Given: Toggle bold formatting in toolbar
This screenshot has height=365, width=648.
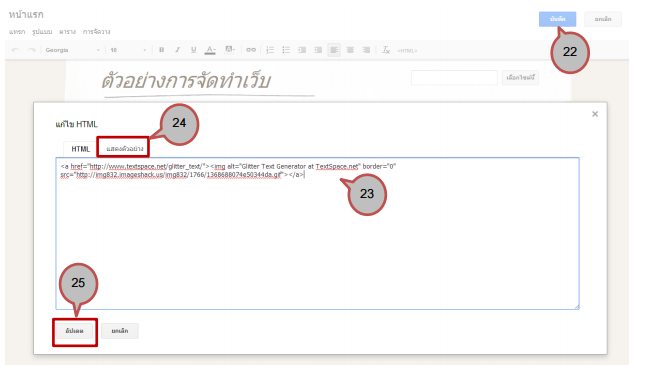Looking at the screenshot, I should [x=162, y=50].
